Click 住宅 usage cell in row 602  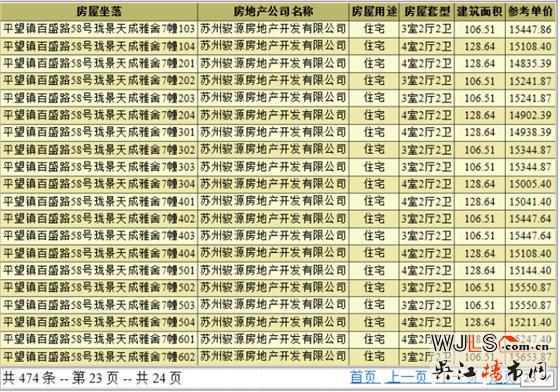(x=374, y=356)
